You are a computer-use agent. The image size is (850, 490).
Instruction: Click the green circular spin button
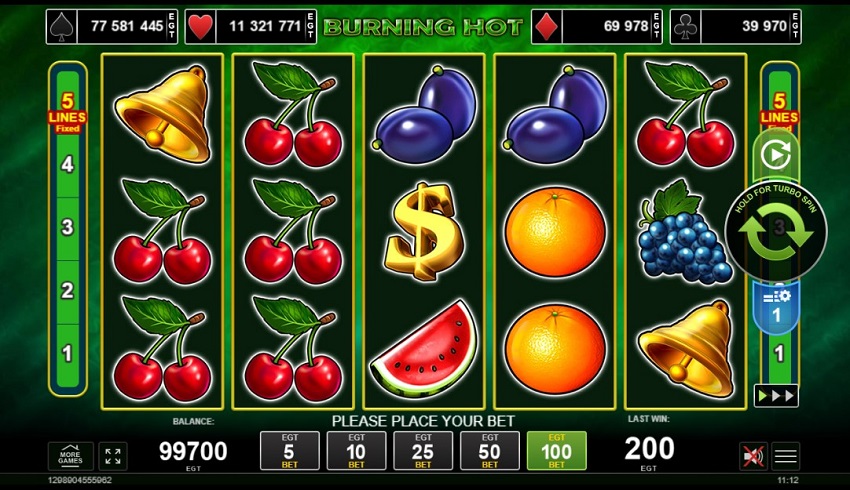coord(776,232)
